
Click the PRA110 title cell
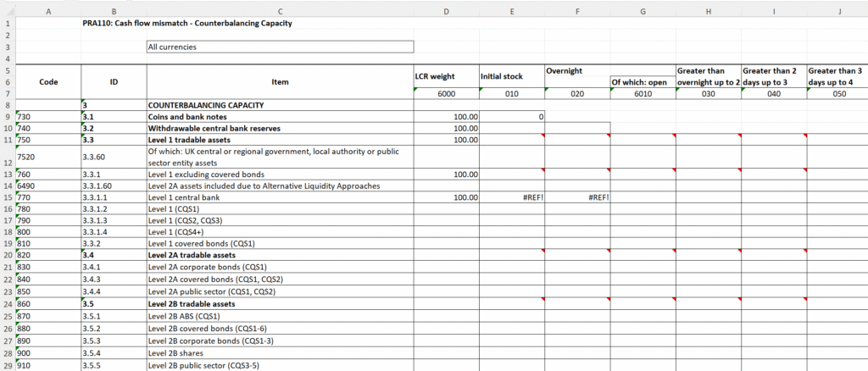coord(186,23)
